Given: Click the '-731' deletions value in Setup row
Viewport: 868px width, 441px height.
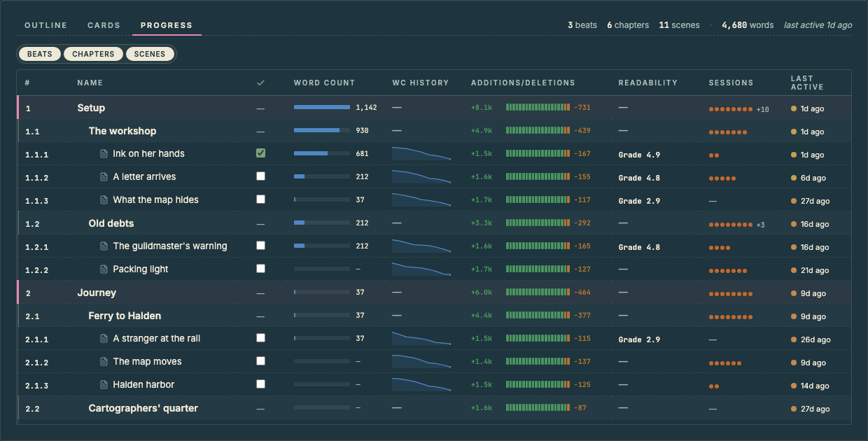Looking at the screenshot, I should 582,108.
